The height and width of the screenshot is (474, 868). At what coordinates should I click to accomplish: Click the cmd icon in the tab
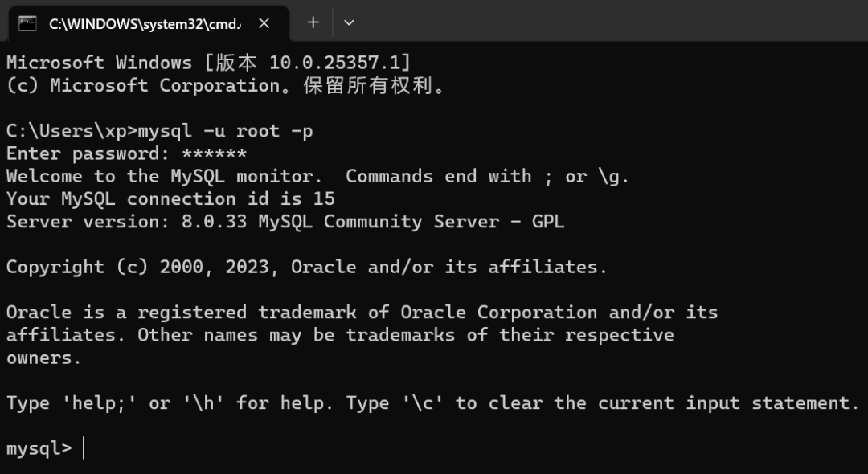click(27, 23)
